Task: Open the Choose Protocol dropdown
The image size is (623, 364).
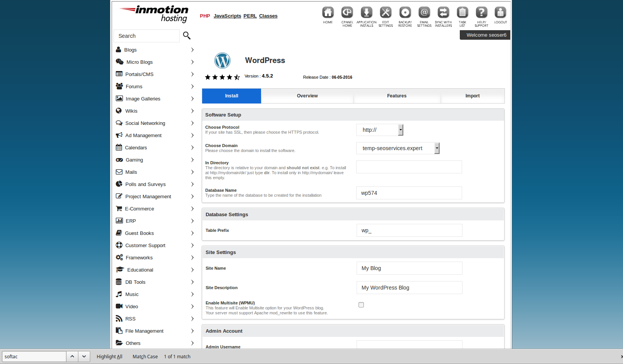Action: pyautogui.click(x=380, y=130)
